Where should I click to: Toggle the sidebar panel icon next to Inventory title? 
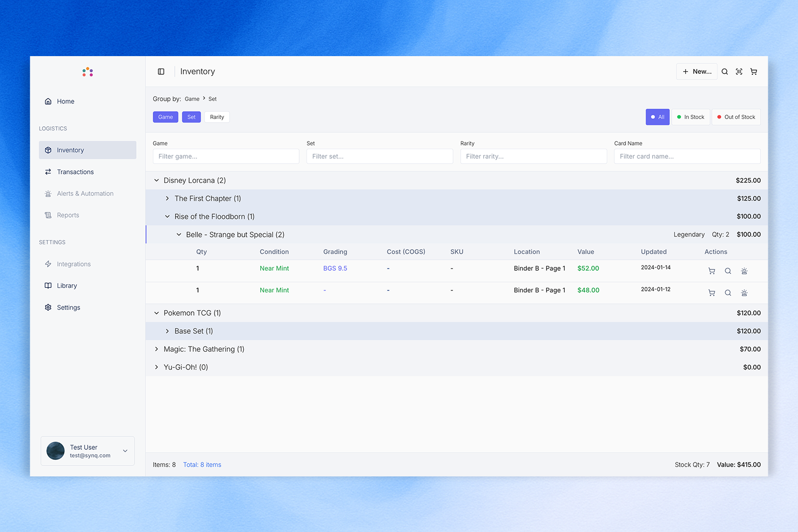[161, 71]
